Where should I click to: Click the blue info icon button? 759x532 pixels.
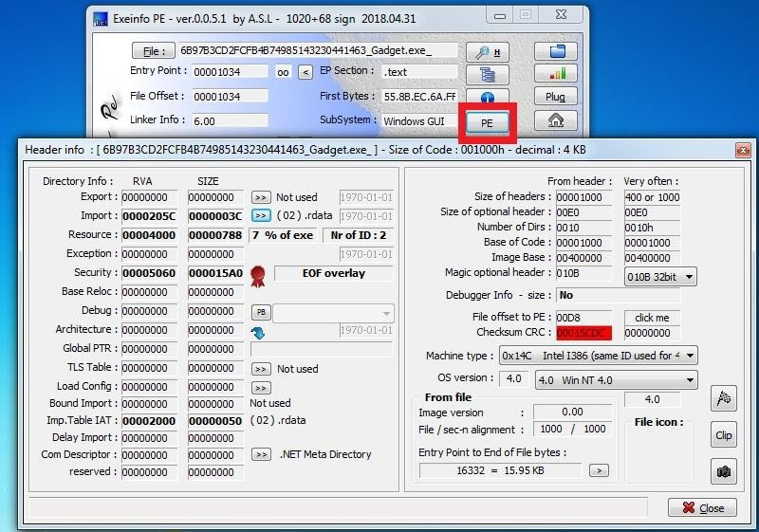point(488,98)
